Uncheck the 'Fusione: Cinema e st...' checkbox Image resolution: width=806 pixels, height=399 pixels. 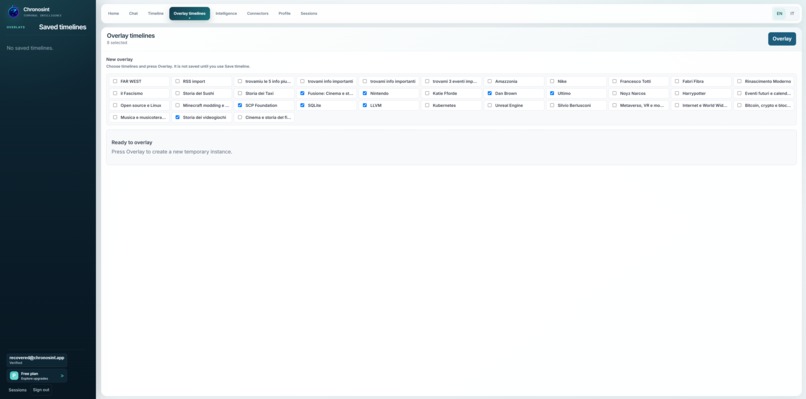(x=302, y=93)
